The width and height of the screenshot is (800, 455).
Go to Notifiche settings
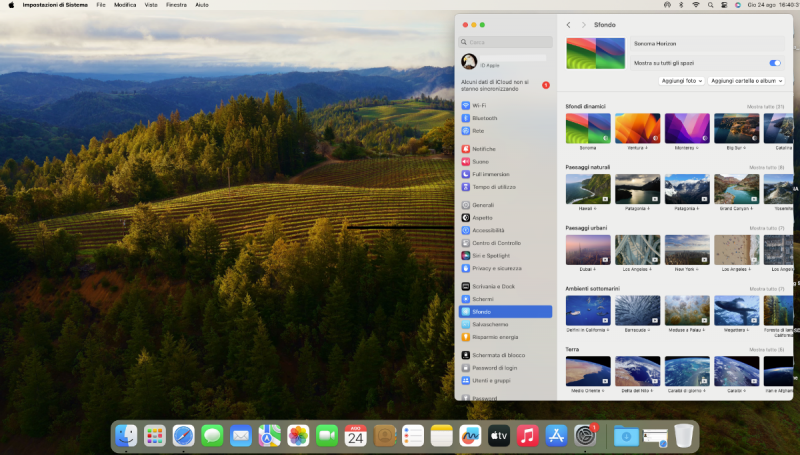(x=483, y=149)
